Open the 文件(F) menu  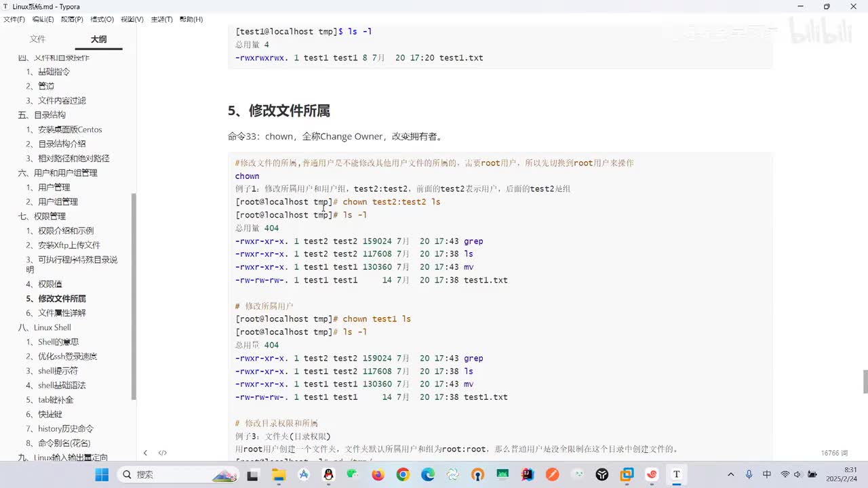14,19
